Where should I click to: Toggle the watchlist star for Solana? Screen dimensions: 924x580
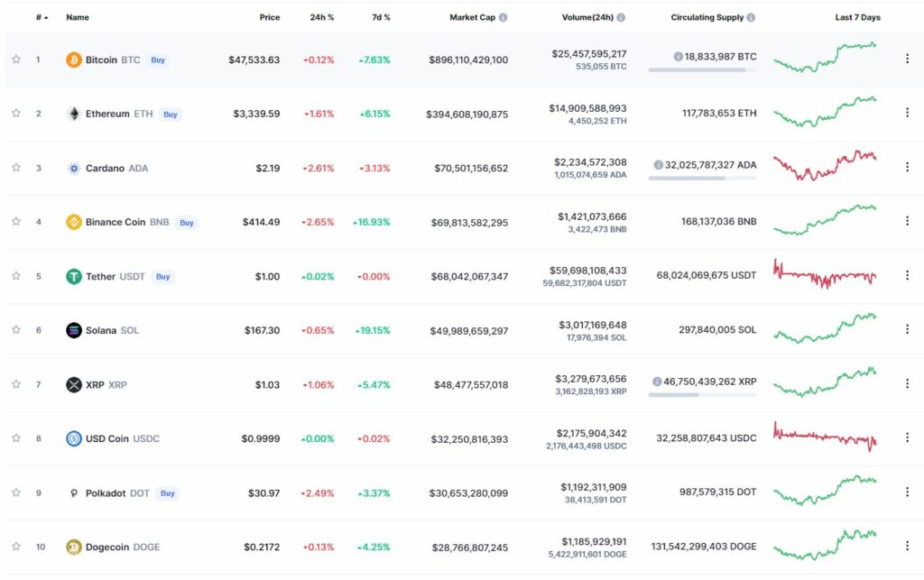[16, 330]
